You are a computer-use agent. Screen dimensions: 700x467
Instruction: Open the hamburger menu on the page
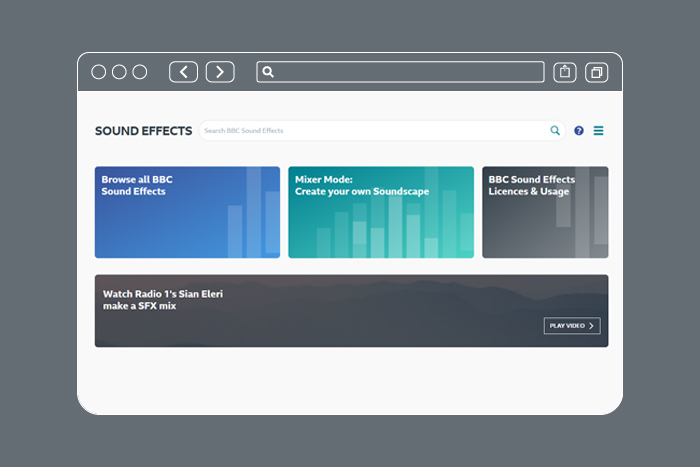(x=599, y=131)
